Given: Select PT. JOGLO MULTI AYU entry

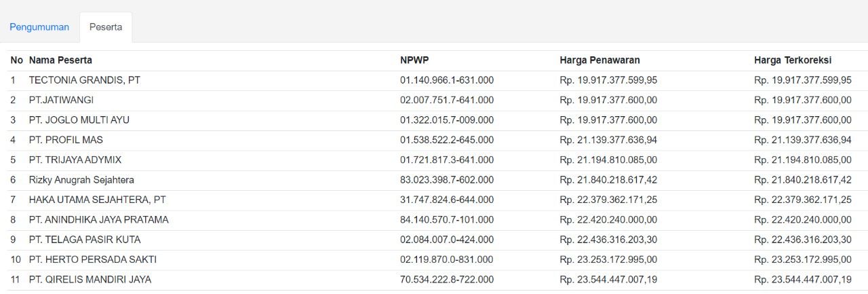Looking at the screenshot, I should click(79, 120).
